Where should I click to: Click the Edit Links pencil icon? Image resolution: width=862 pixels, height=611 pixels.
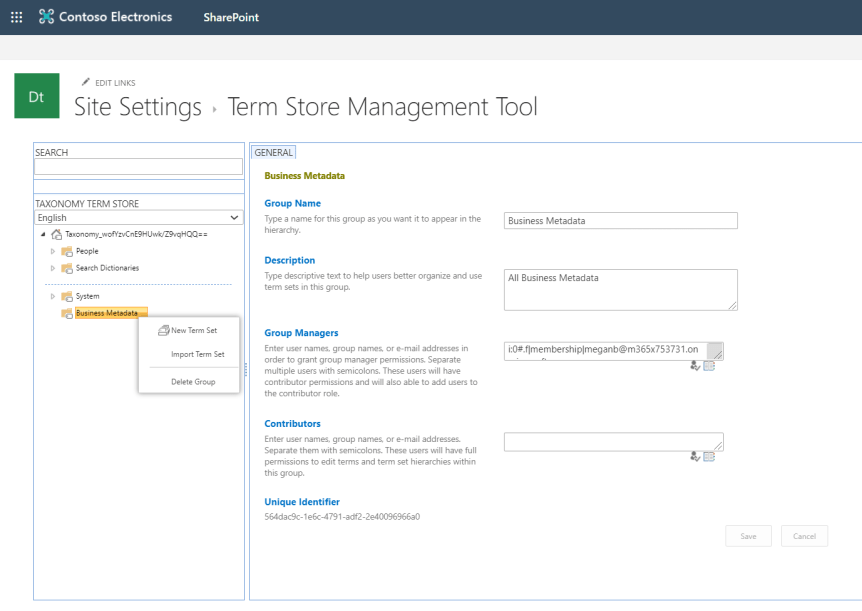coord(86,82)
